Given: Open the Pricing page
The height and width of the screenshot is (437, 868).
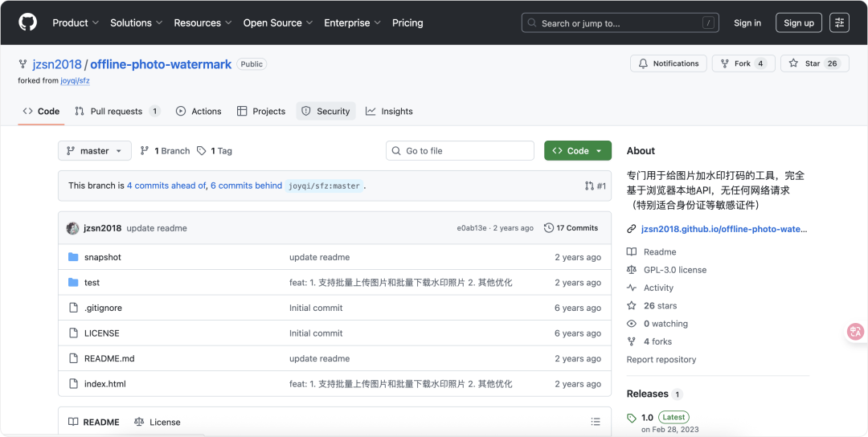Looking at the screenshot, I should (x=407, y=22).
